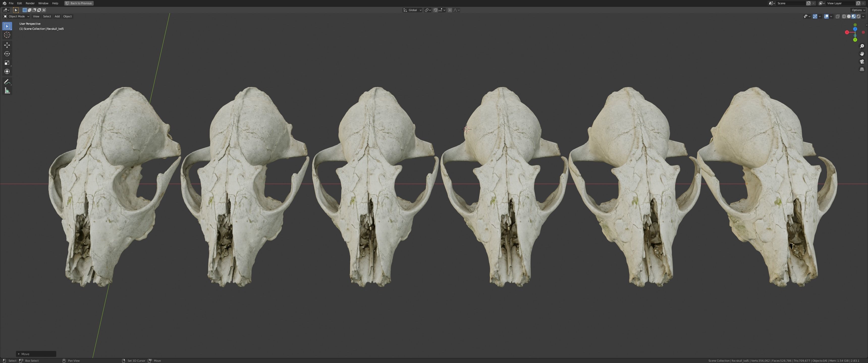Open object type visibility popover
Screen dimensions: 868x363
coord(806,16)
